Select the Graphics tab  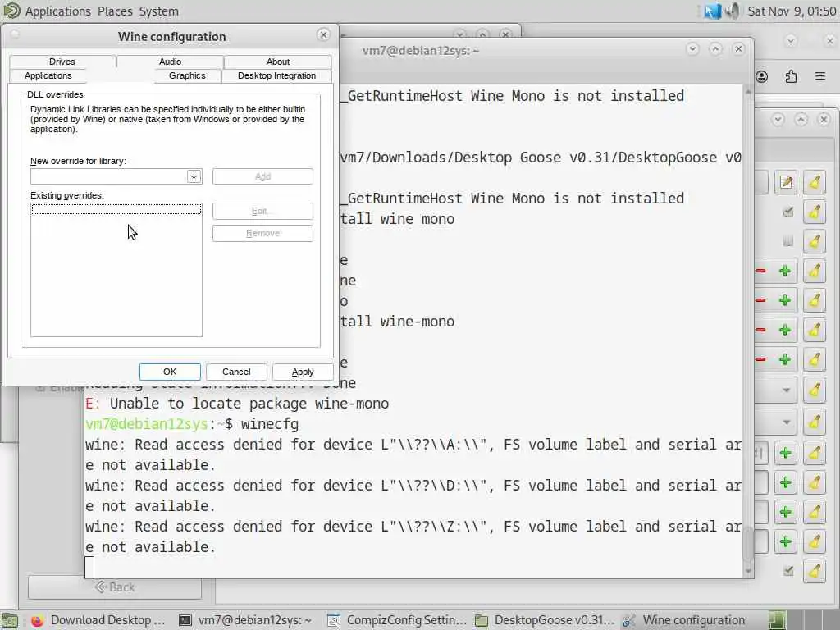[187, 76]
